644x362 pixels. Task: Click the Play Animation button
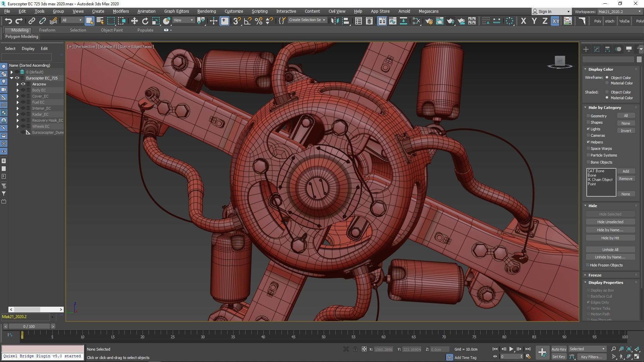[x=511, y=349]
